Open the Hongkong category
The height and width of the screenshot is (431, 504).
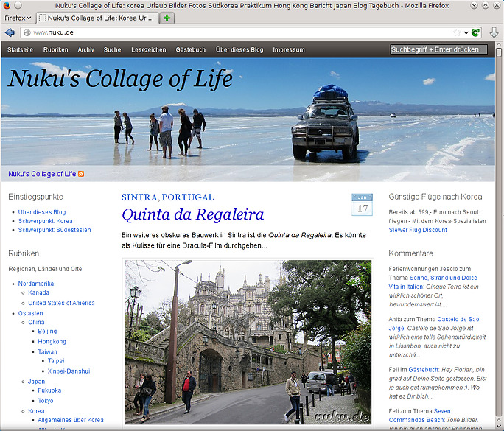pyautogui.click(x=52, y=342)
